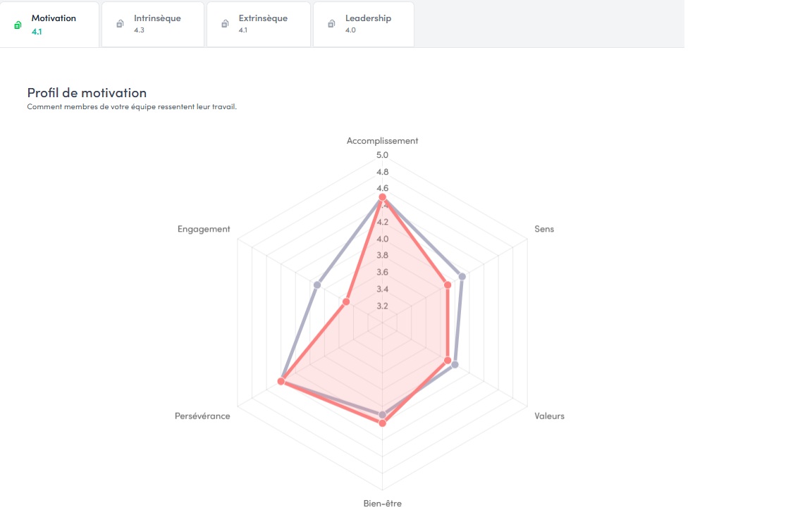Click the Engagement axis label
812x510 pixels.
click(x=204, y=229)
